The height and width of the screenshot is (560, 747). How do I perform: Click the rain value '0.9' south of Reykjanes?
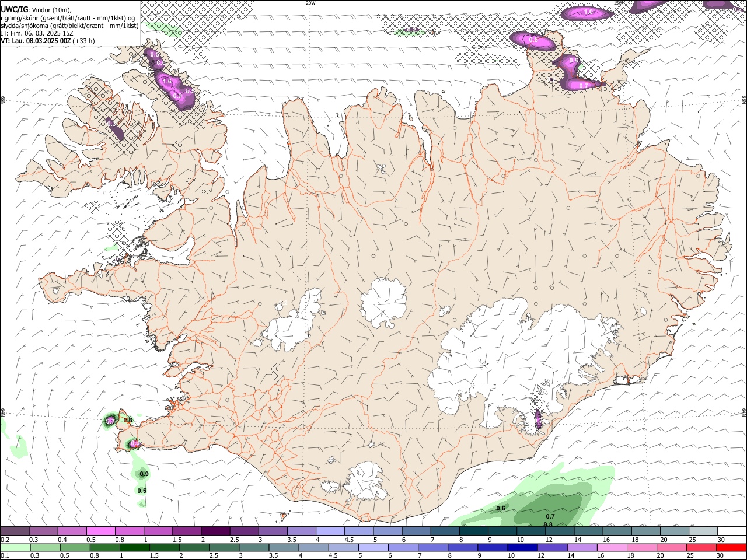[144, 474]
